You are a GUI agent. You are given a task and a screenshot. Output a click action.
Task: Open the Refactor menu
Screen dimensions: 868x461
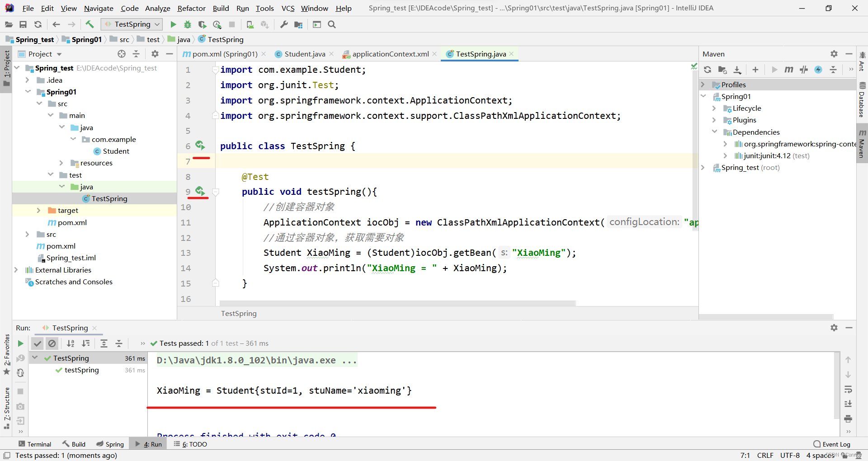[x=191, y=8]
